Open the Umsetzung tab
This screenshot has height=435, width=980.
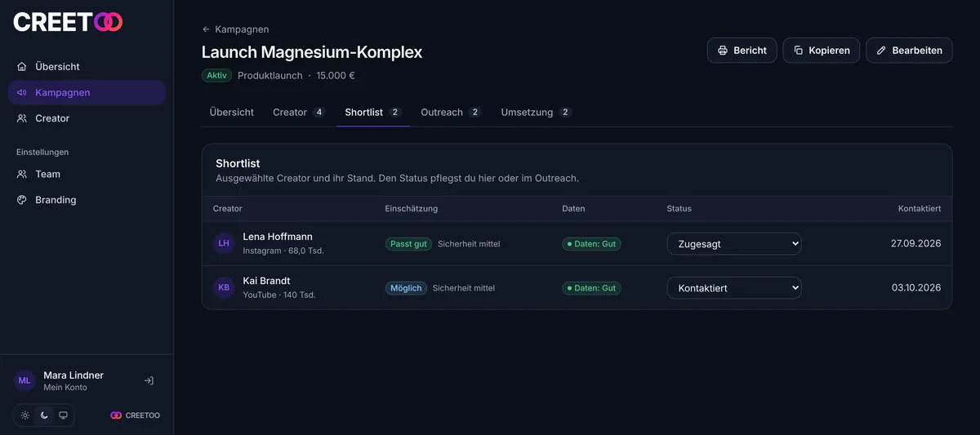pos(536,112)
